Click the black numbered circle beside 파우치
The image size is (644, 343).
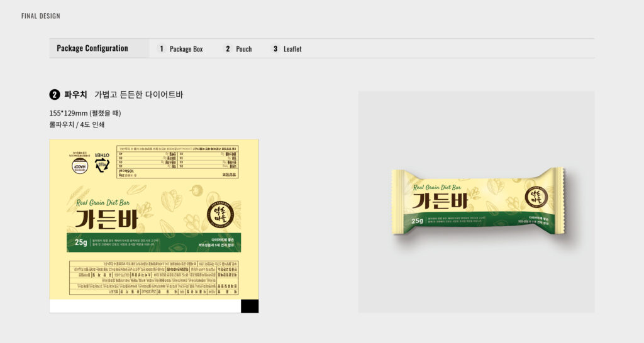(x=55, y=95)
